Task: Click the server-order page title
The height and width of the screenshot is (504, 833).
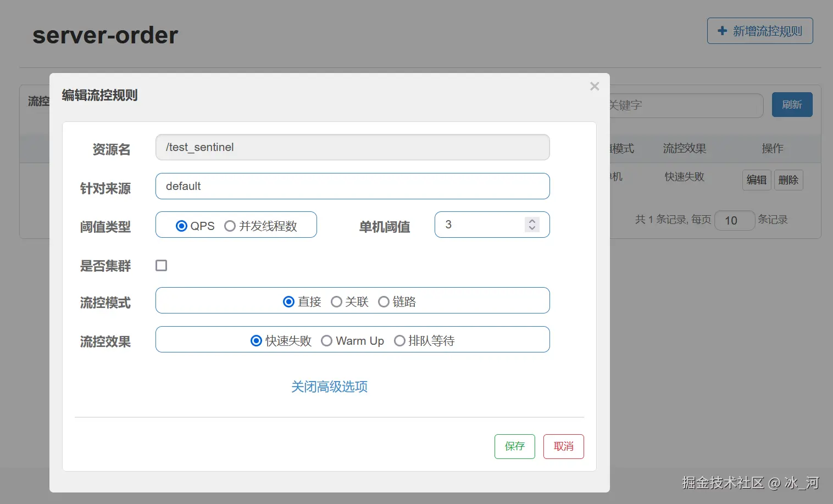Action: coord(105,35)
